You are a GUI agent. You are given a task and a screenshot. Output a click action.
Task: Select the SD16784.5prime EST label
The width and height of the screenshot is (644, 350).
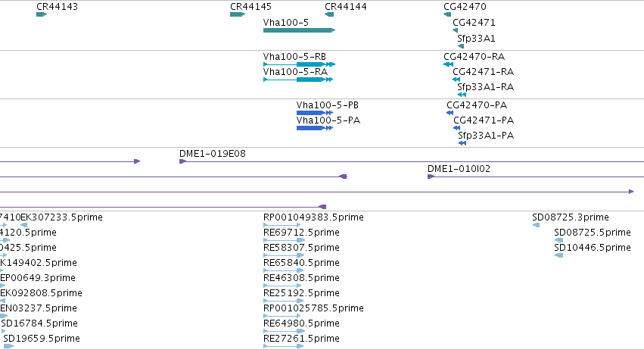click(39, 323)
